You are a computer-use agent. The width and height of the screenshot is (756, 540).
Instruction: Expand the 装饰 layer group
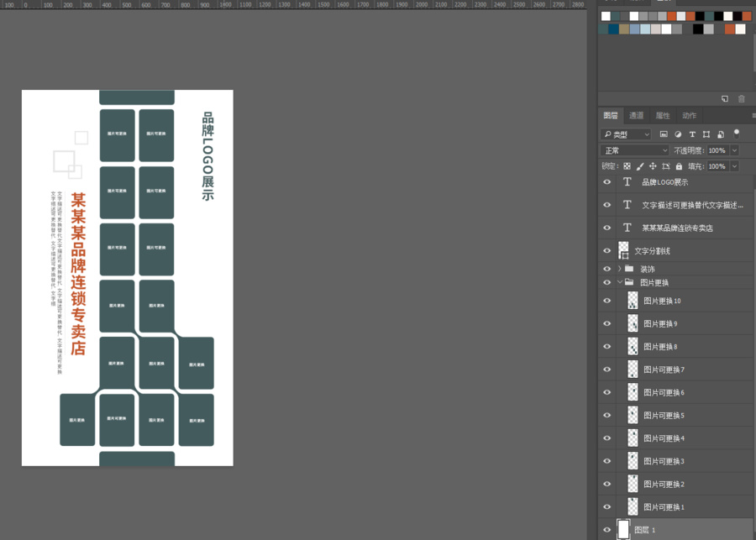(620, 269)
